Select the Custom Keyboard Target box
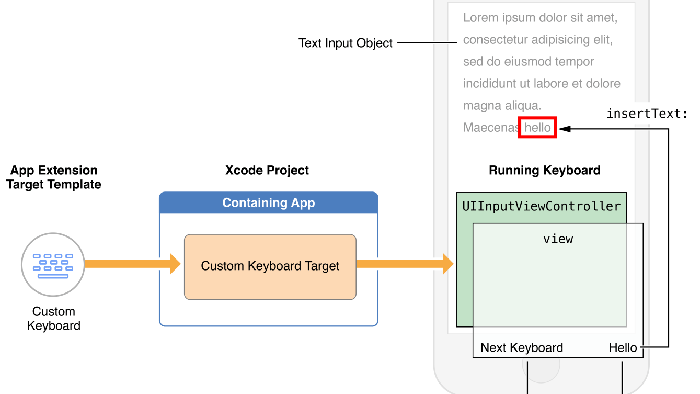The height and width of the screenshot is (394, 700). click(x=270, y=266)
